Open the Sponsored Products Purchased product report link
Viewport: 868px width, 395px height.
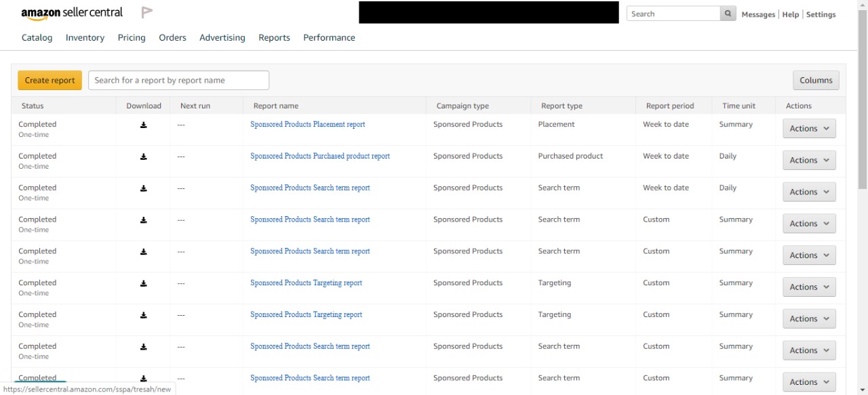(320, 157)
